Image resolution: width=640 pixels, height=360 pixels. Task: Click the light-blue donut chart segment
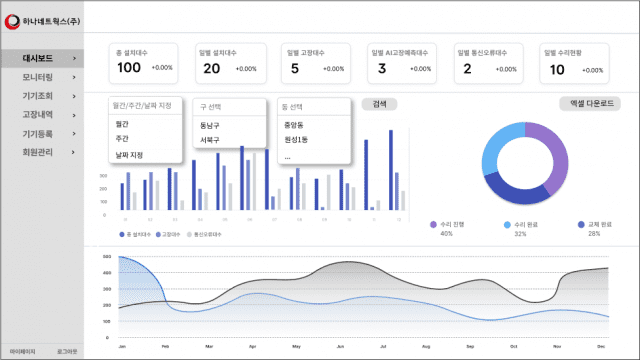tap(496, 146)
